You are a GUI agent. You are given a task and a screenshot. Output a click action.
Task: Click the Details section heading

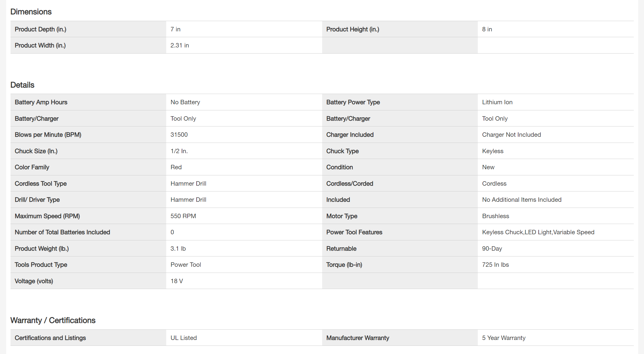pos(22,85)
